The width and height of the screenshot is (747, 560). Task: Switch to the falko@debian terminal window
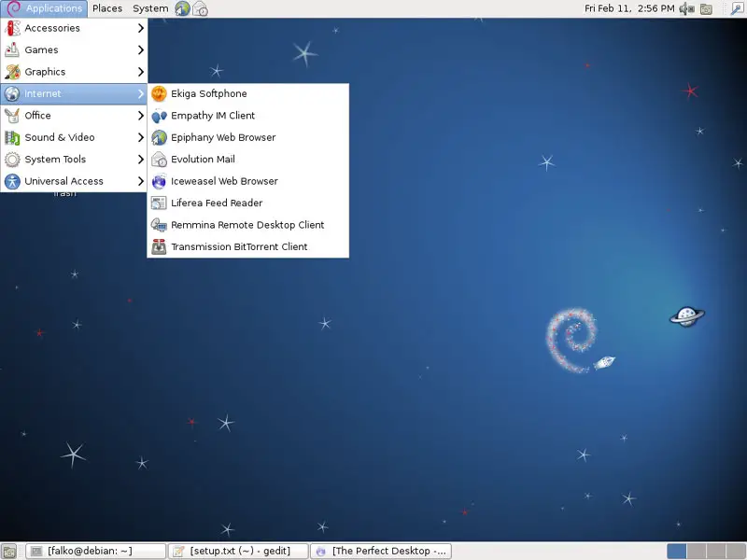(x=95, y=551)
